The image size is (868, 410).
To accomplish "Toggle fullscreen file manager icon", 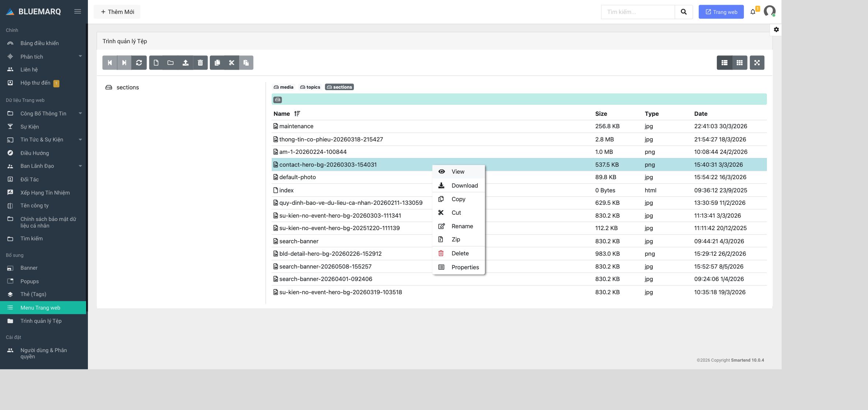I will point(757,63).
